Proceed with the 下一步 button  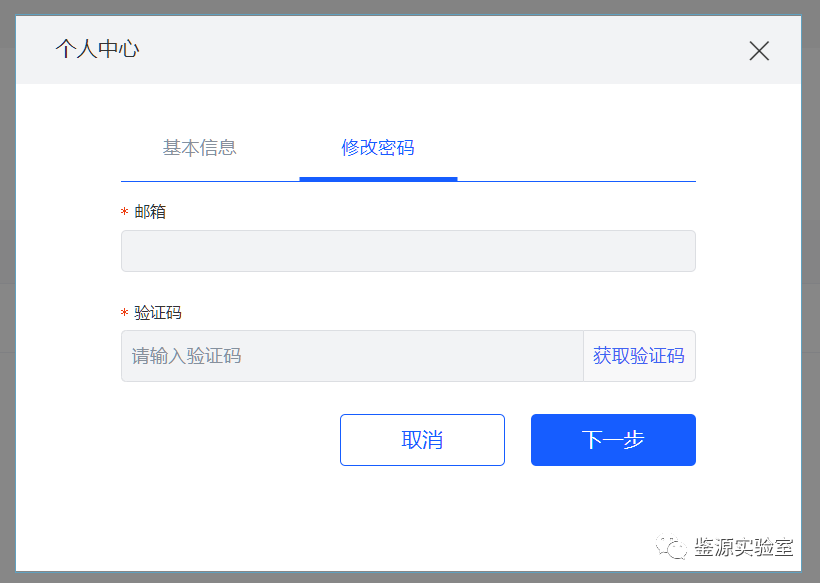point(613,440)
